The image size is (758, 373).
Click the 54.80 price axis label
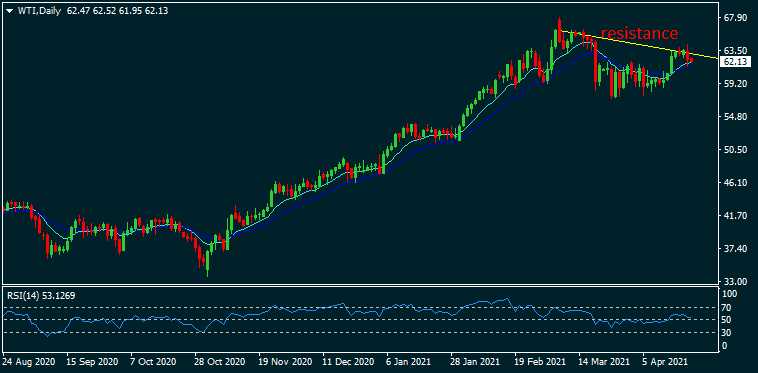click(x=735, y=117)
